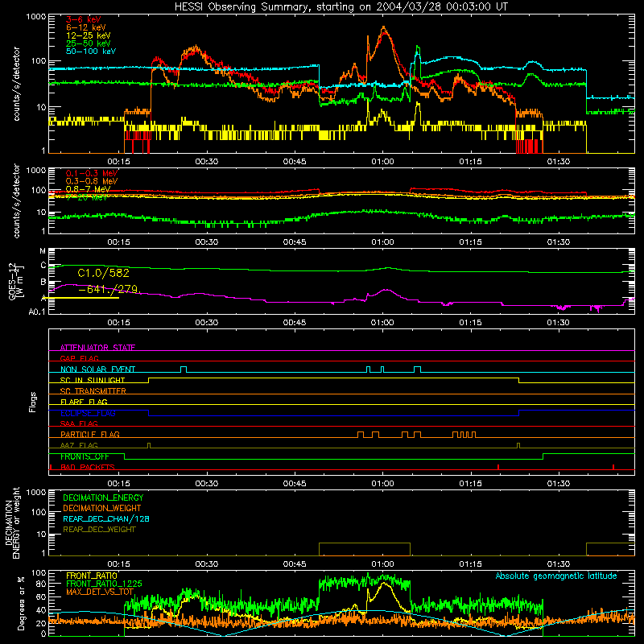The image size is (644, 644).
Task: Click the Absolute geomagnetic latitude label
Action: pos(556,576)
